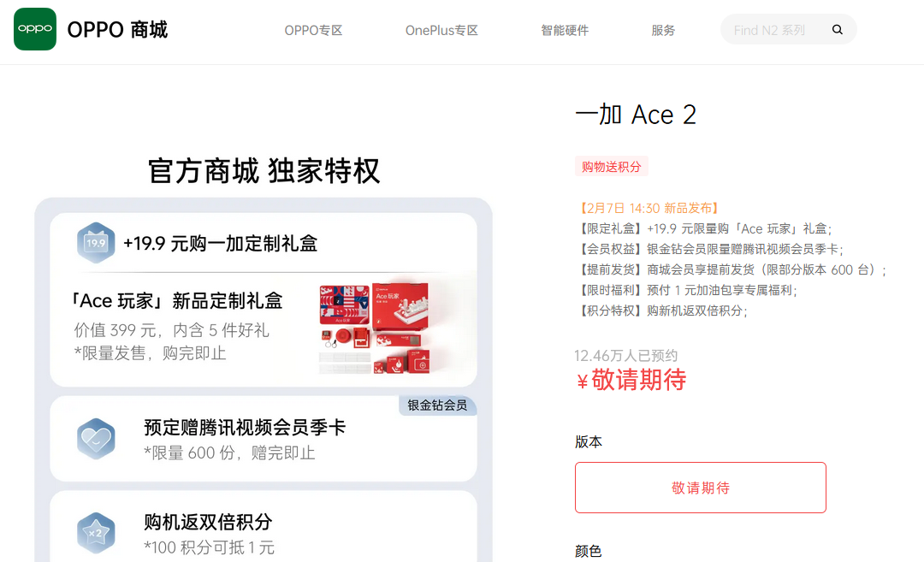Click the *限量 600 份，赠完即止 note

(230, 453)
